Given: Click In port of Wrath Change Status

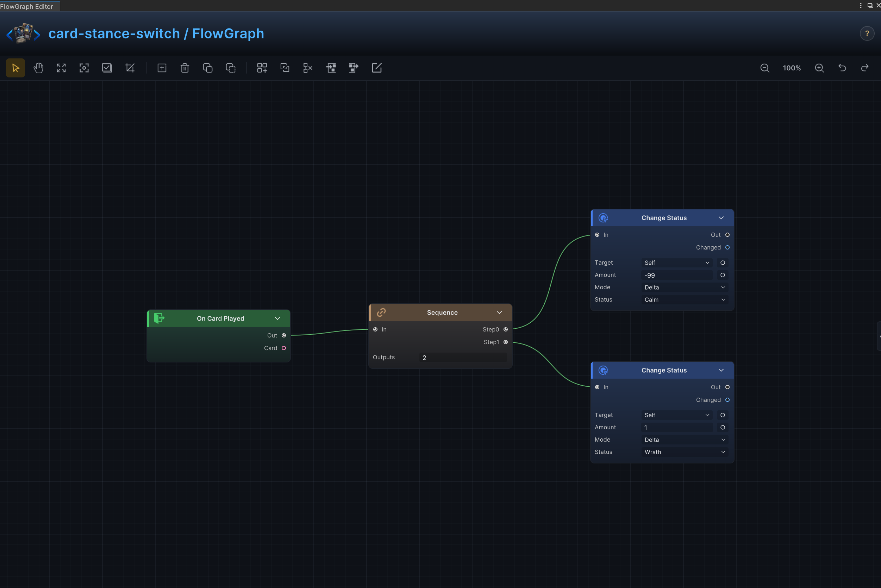Looking at the screenshot, I should tap(597, 387).
